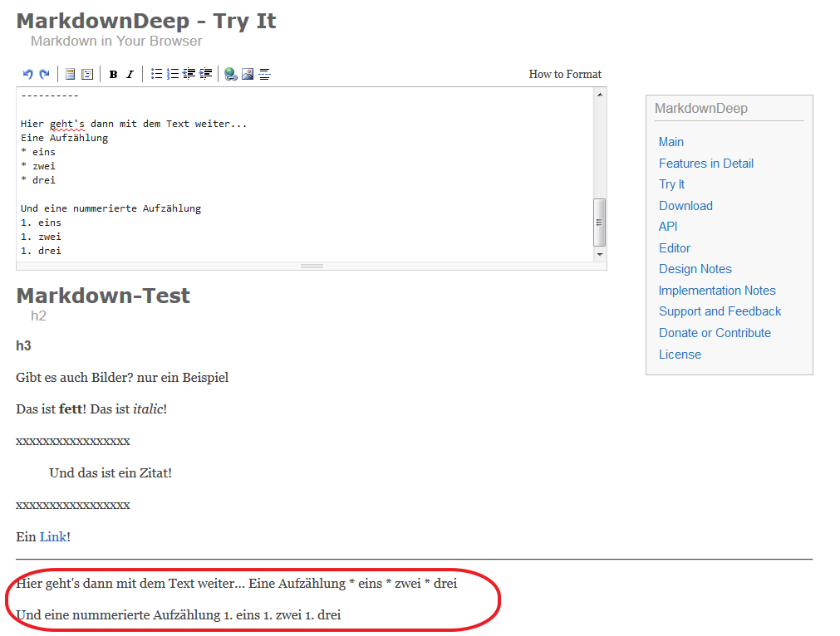This screenshot has height=636, width=840.
Task: Click the editor scrollbar up arrow
Action: click(x=600, y=94)
